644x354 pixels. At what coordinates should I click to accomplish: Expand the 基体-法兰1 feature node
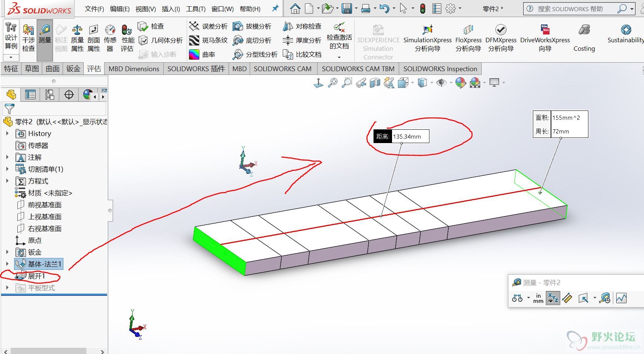pyautogui.click(x=7, y=264)
